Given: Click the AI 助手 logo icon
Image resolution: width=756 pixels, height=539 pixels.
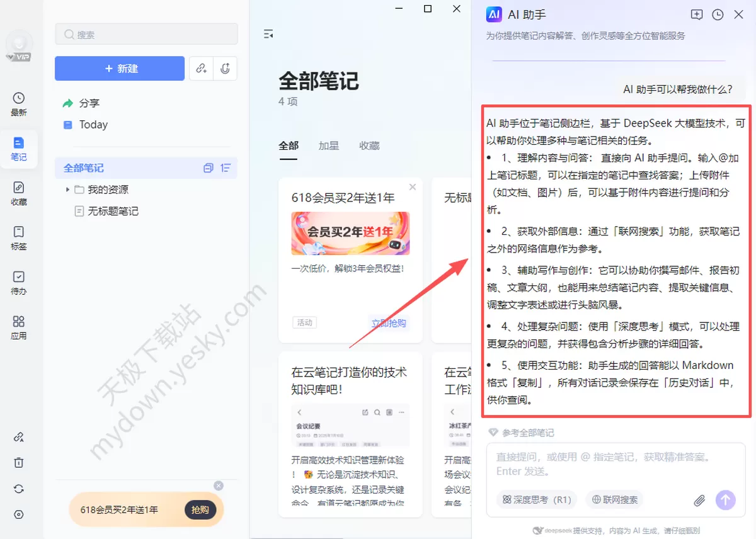Looking at the screenshot, I should [494, 14].
